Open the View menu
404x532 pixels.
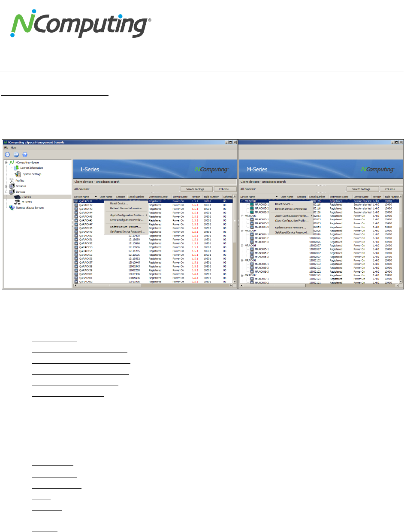click(x=14, y=147)
